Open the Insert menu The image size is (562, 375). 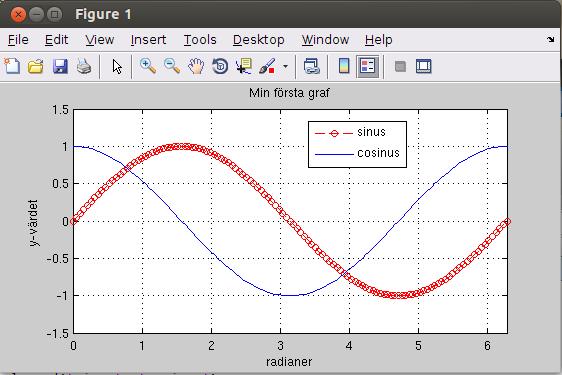click(148, 40)
